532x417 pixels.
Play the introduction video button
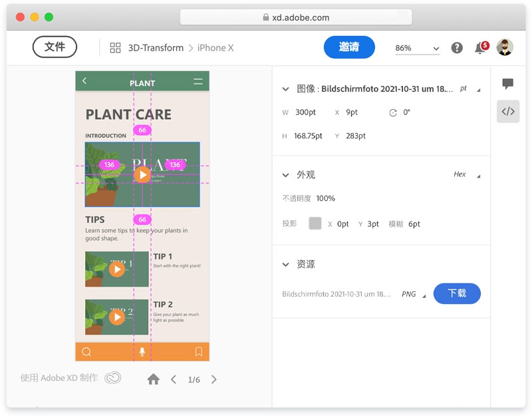142,175
